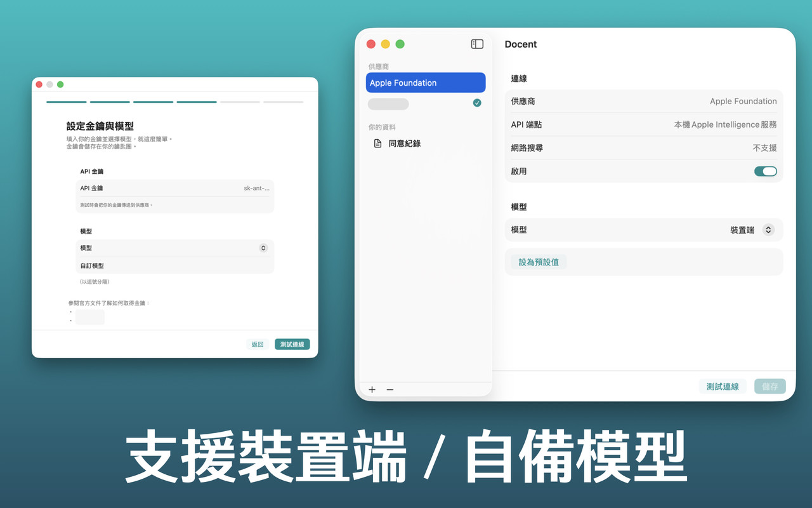Click the 儲存 button
Image resolution: width=812 pixels, height=508 pixels.
coord(770,386)
